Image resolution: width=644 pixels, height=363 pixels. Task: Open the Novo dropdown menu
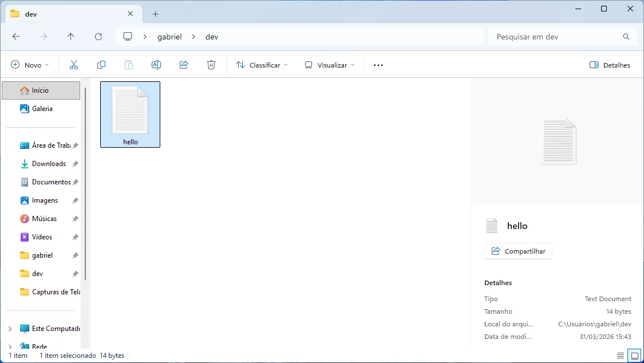coord(30,65)
